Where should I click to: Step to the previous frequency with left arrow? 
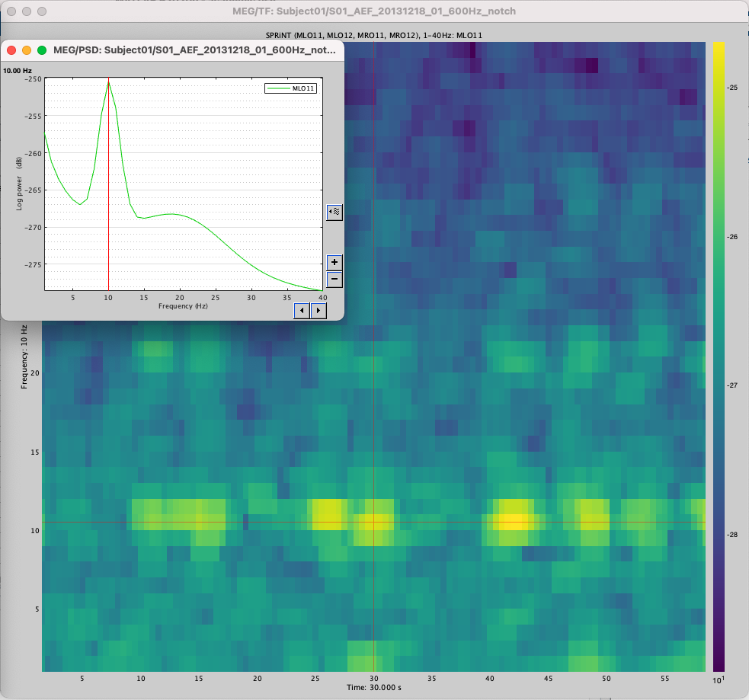pyautogui.click(x=302, y=310)
